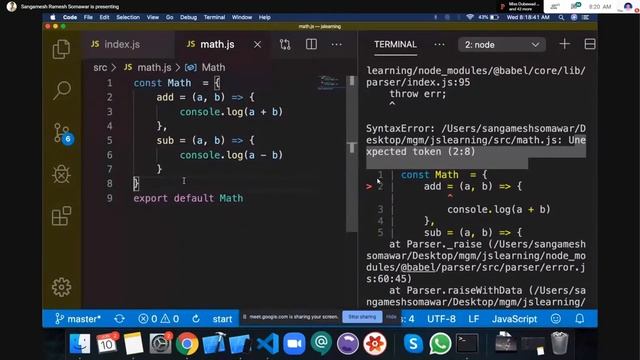Screen dimensions: 640x360
Task: Open the Extensions view in activity bar
Action: [x=62, y=216]
